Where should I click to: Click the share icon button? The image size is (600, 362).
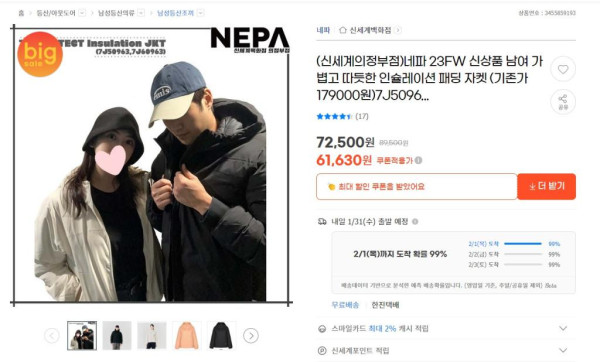562,102
